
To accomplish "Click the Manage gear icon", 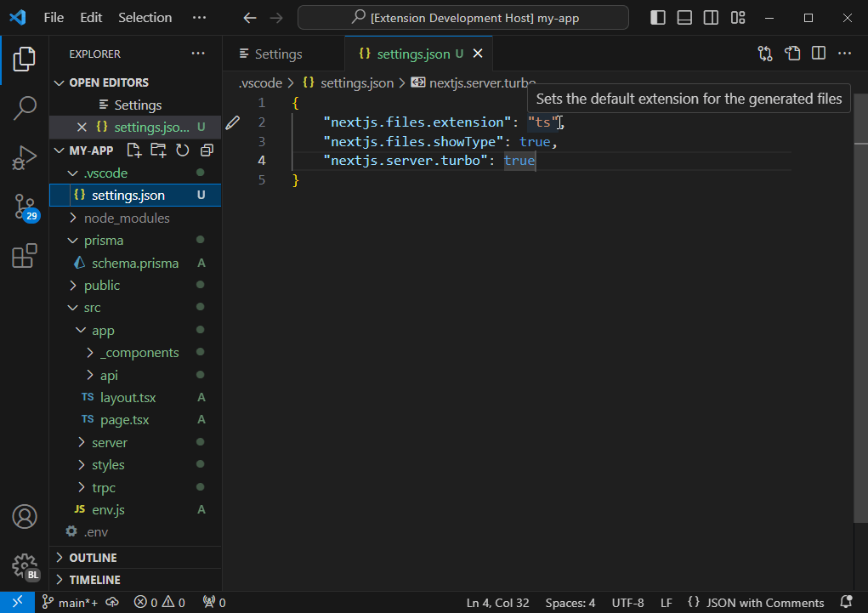I will click(24, 566).
